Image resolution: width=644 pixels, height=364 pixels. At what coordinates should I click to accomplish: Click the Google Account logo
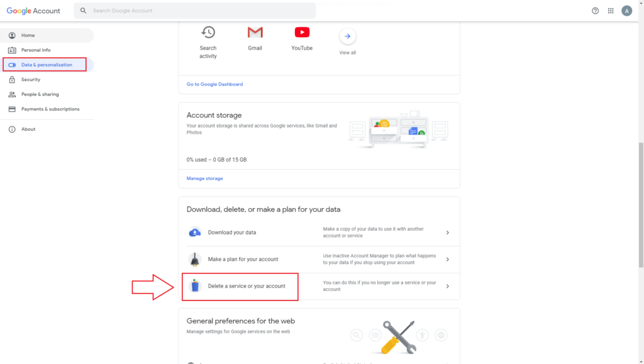pos(33,11)
